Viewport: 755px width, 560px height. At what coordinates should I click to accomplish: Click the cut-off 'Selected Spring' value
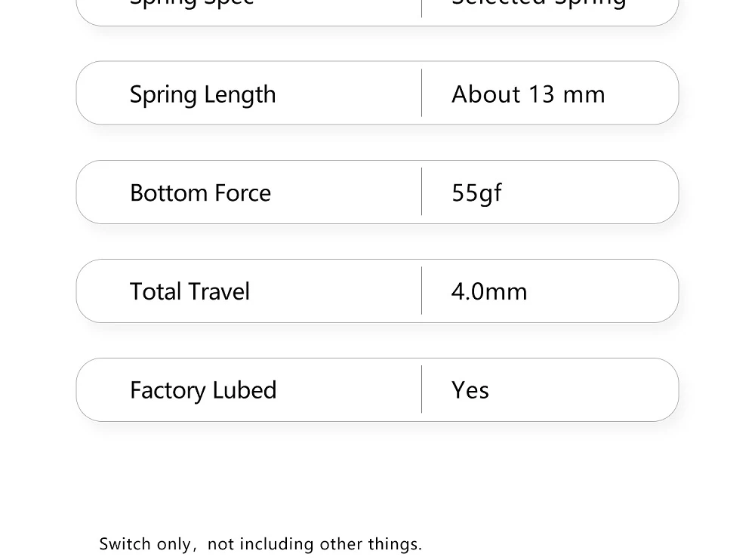pyautogui.click(x=538, y=3)
